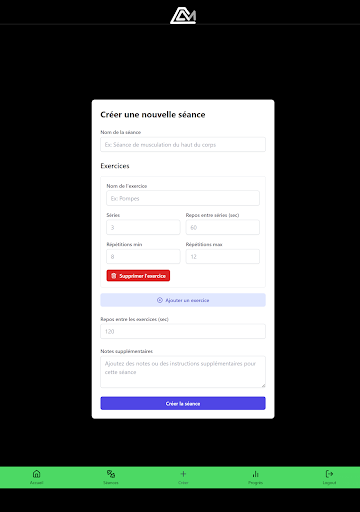Focus the Repos entre les exercices field
Viewport: 360px width, 512px height.
click(183, 331)
